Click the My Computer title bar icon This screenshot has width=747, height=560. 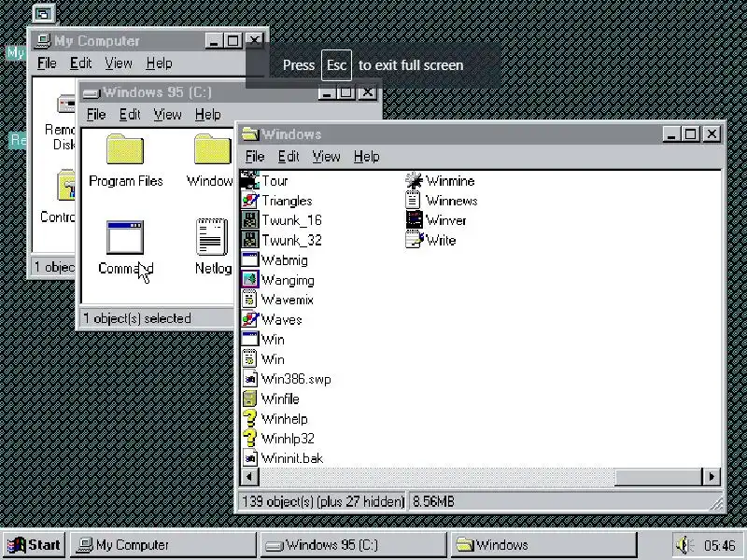[43, 41]
